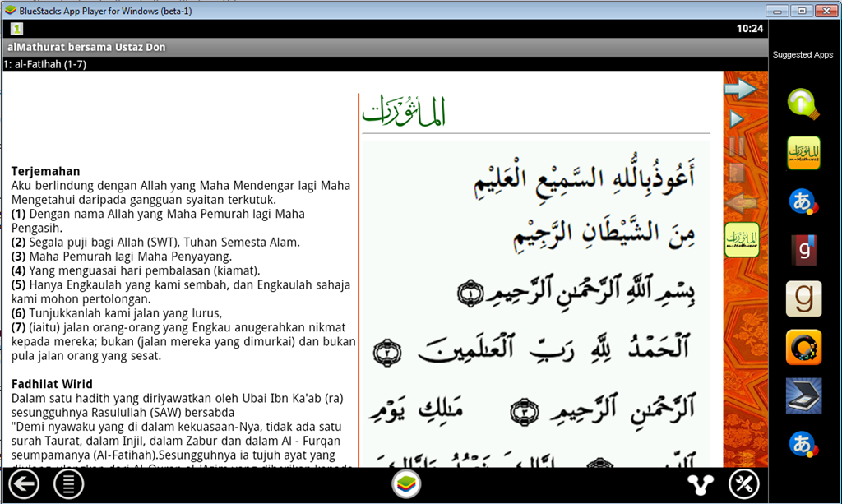Viewport: 842px width, 504px height.
Task: Maximize the BlueStacks window
Action: pos(802,10)
